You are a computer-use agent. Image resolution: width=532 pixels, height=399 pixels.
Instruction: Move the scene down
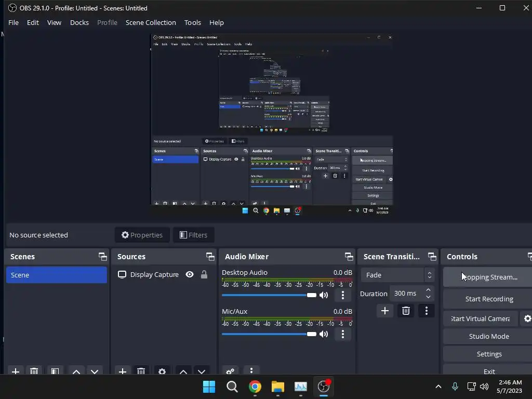[95, 371]
